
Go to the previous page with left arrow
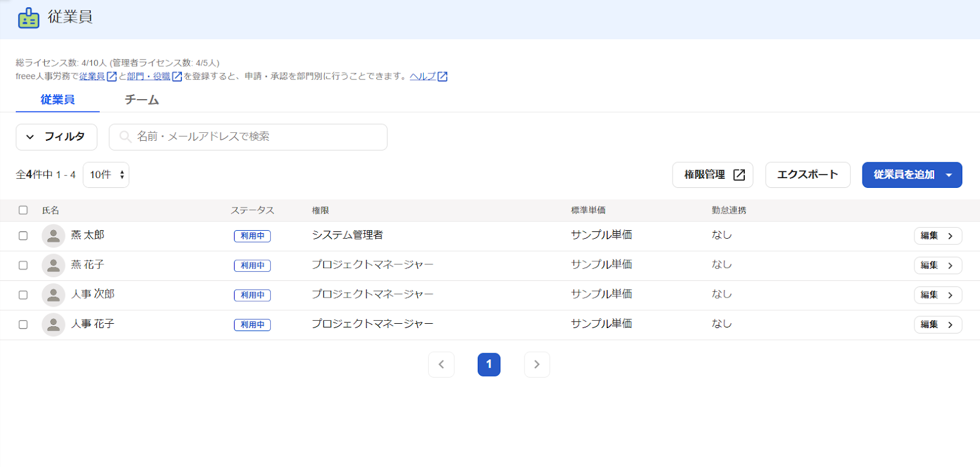[441, 364]
